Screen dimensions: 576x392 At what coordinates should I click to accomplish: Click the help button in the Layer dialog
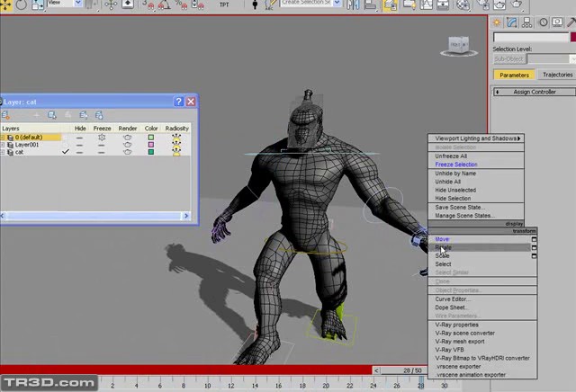pyautogui.click(x=178, y=102)
